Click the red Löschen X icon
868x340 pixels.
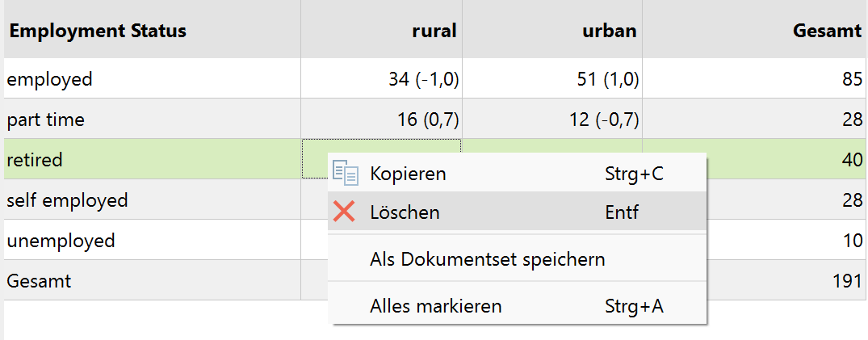(x=345, y=212)
